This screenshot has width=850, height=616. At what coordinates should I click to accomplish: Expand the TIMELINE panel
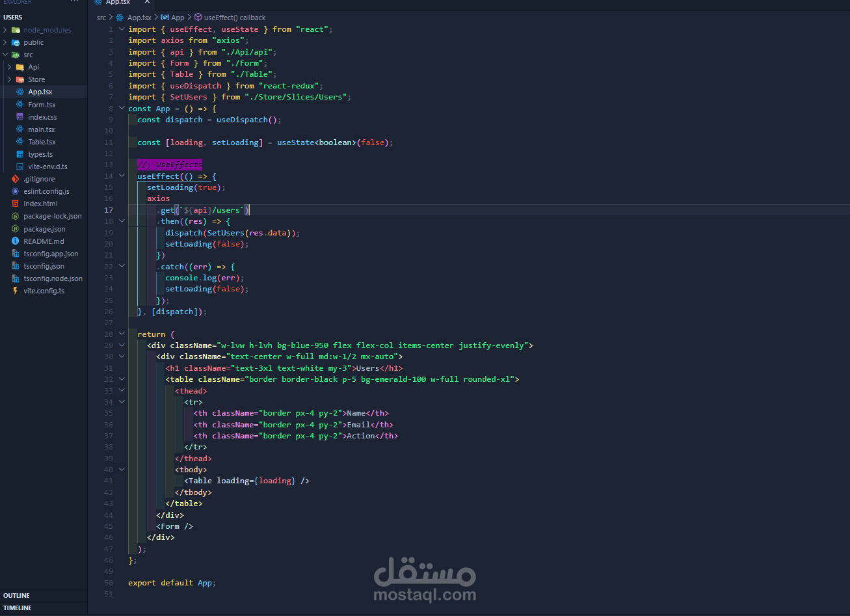point(18,608)
